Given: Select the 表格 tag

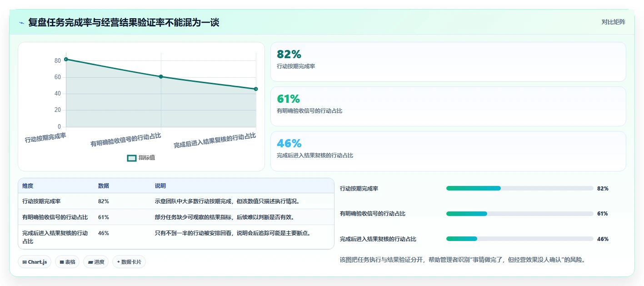Looking at the screenshot, I should pos(67,262).
